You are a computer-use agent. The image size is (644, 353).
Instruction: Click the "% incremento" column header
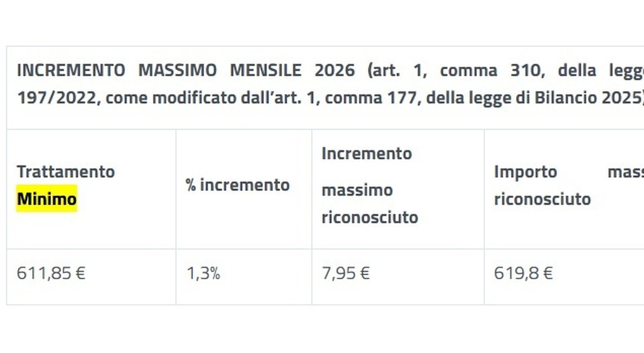tap(237, 185)
